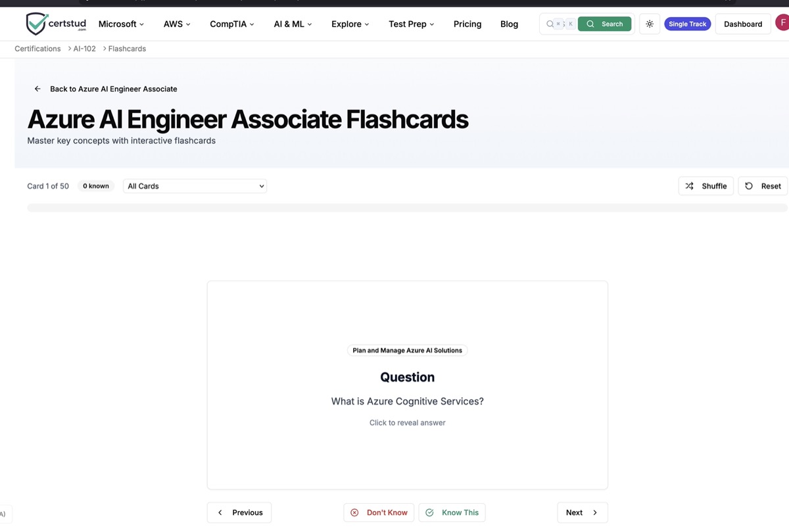Viewport: 789px width, 532px height.
Task: Click the flashcard to reveal the answer
Action: (407, 385)
